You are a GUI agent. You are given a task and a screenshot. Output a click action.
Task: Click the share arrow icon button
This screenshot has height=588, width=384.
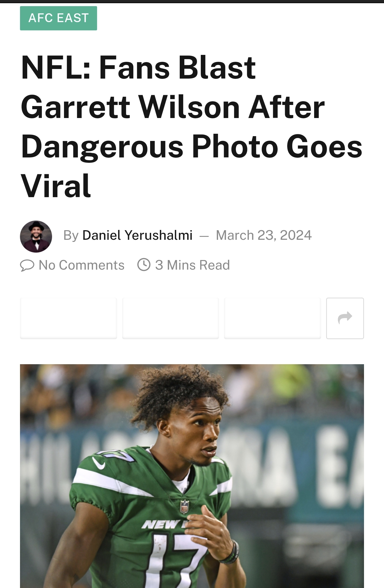click(345, 318)
